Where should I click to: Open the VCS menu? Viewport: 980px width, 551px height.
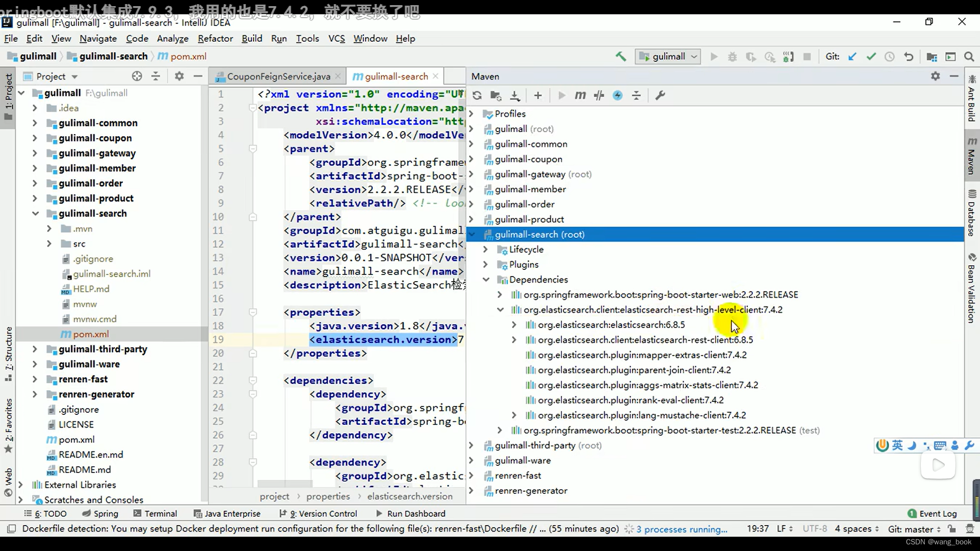point(336,38)
